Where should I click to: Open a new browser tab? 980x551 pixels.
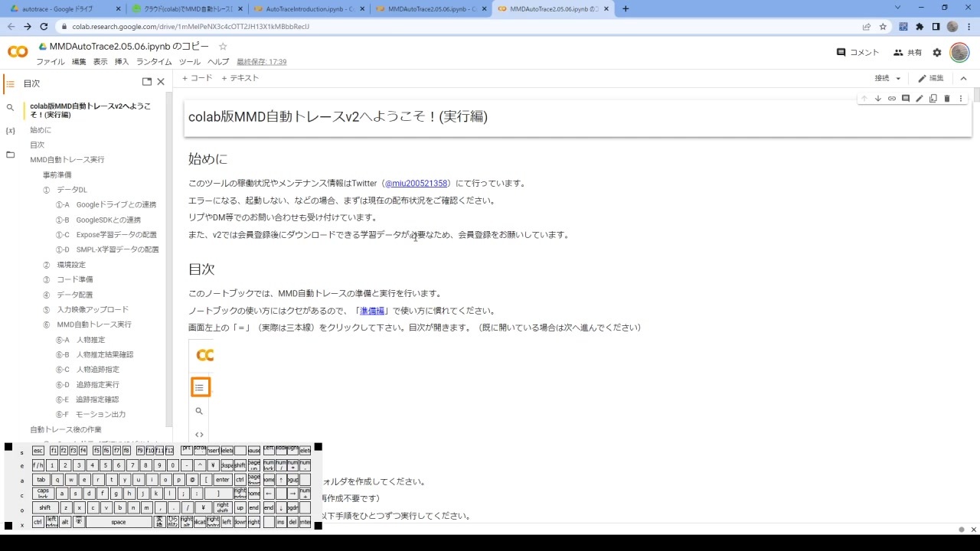click(x=626, y=8)
